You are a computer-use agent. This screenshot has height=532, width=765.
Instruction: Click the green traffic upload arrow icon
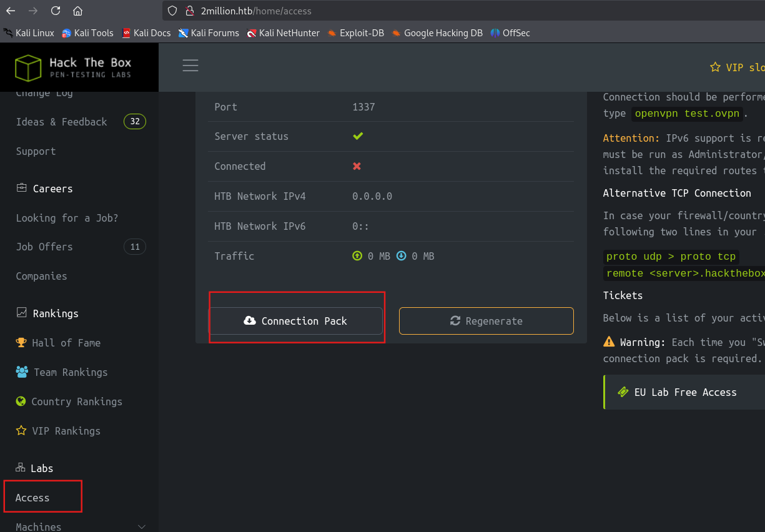tap(357, 256)
